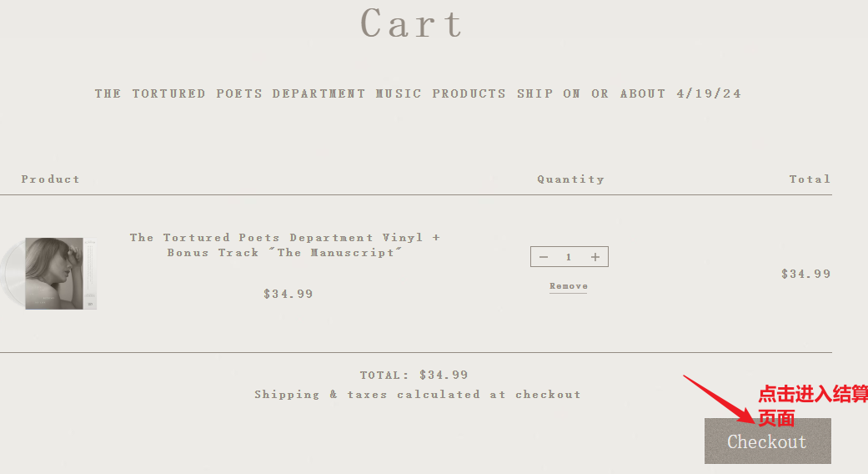Proceed with the Checkout button
Screen dimensions: 868x474
click(x=767, y=441)
